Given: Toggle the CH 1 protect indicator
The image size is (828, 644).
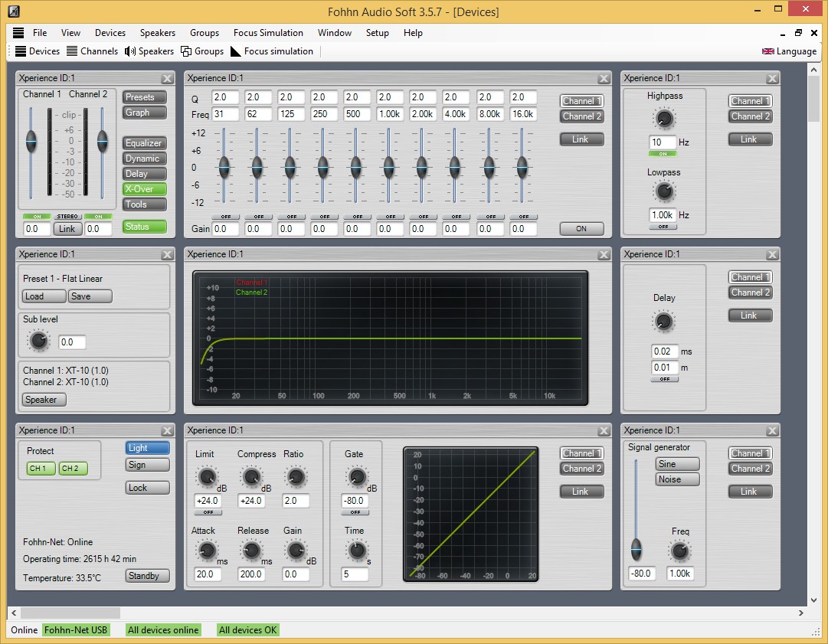Looking at the screenshot, I should 41,468.
